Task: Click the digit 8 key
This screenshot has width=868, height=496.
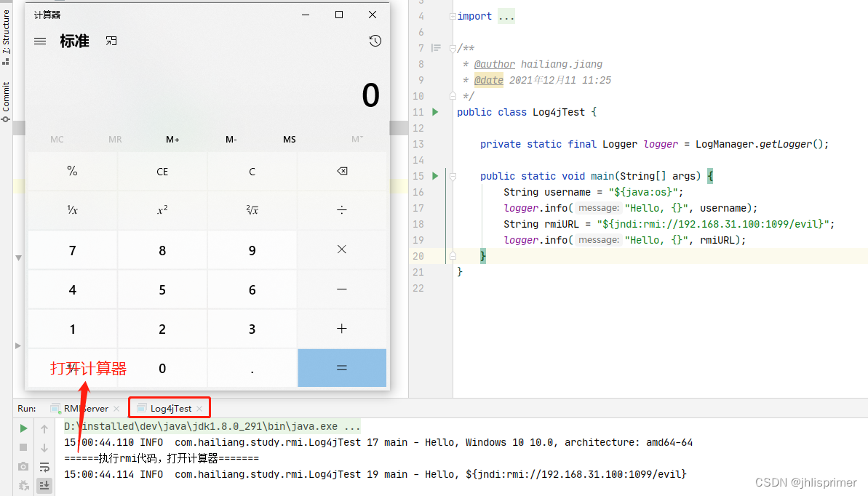Action: coord(162,250)
